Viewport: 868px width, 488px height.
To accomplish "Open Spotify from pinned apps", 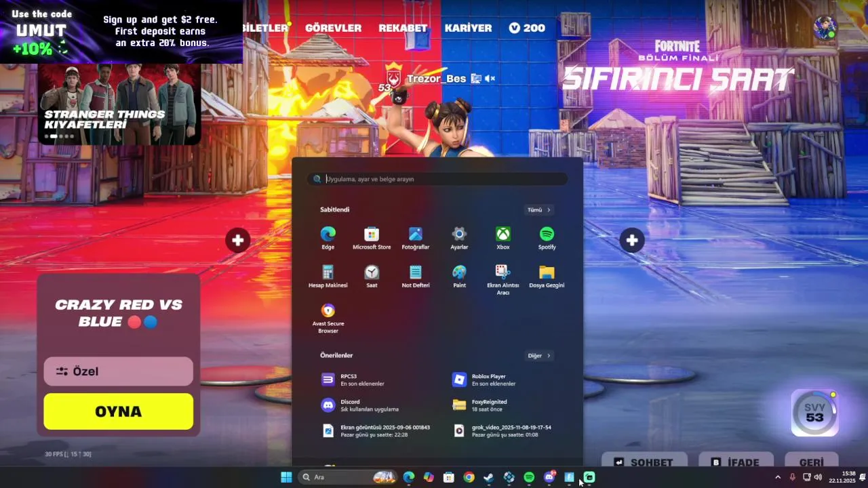I will (x=547, y=238).
